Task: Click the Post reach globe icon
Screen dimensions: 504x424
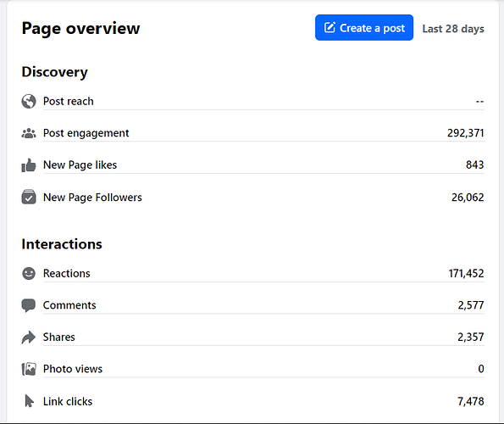Action: pyautogui.click(x=29, y=101)
